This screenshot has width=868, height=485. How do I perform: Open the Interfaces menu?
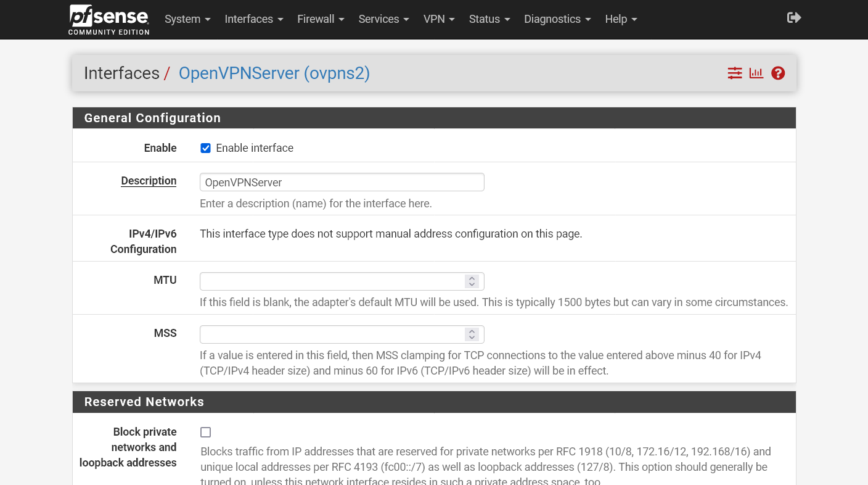click(254, 19)
